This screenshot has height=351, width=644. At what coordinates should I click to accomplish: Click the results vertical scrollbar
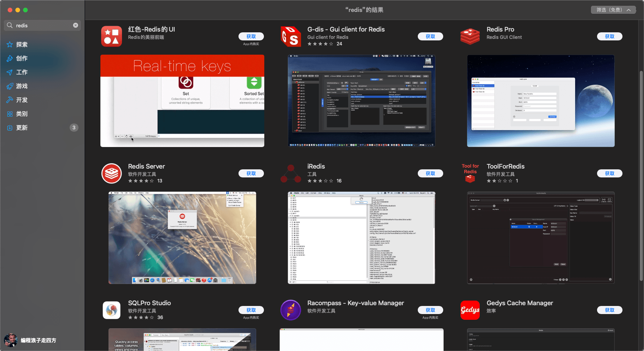[641, 176]
